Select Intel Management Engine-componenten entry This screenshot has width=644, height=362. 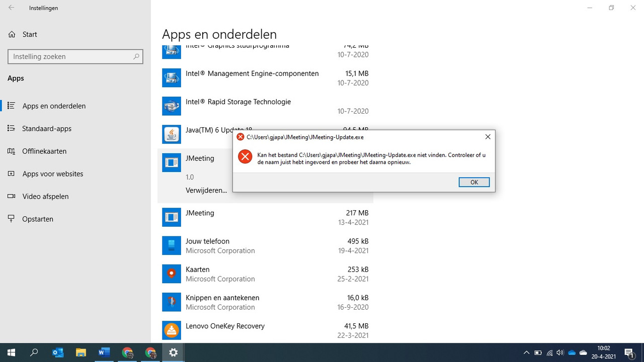pos(265,78)
